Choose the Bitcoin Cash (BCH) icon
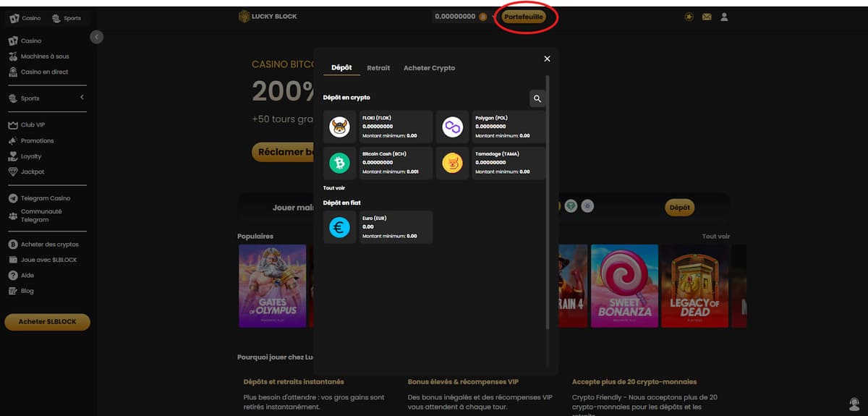The height and width of the screenshot is (416, 868). tap(339, 164)
